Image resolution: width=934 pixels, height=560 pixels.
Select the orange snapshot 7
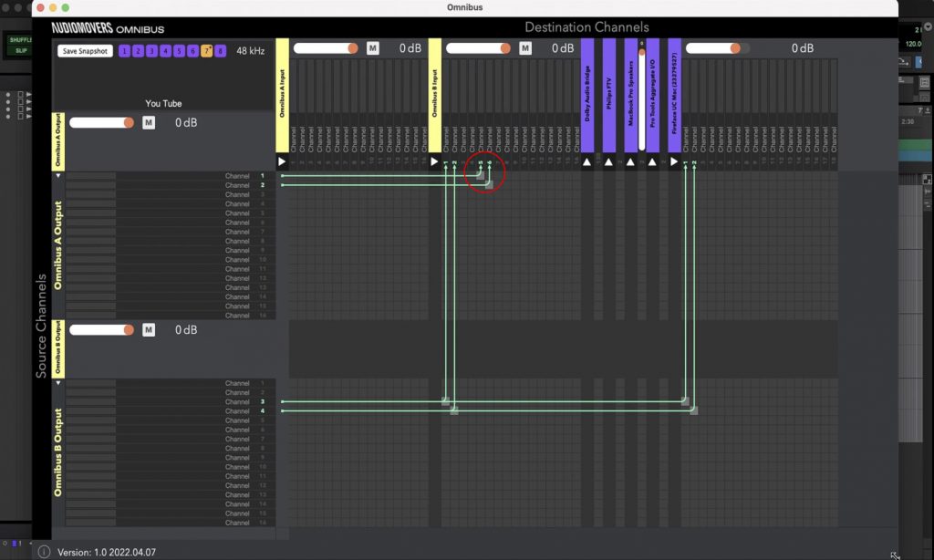[206, 51]
